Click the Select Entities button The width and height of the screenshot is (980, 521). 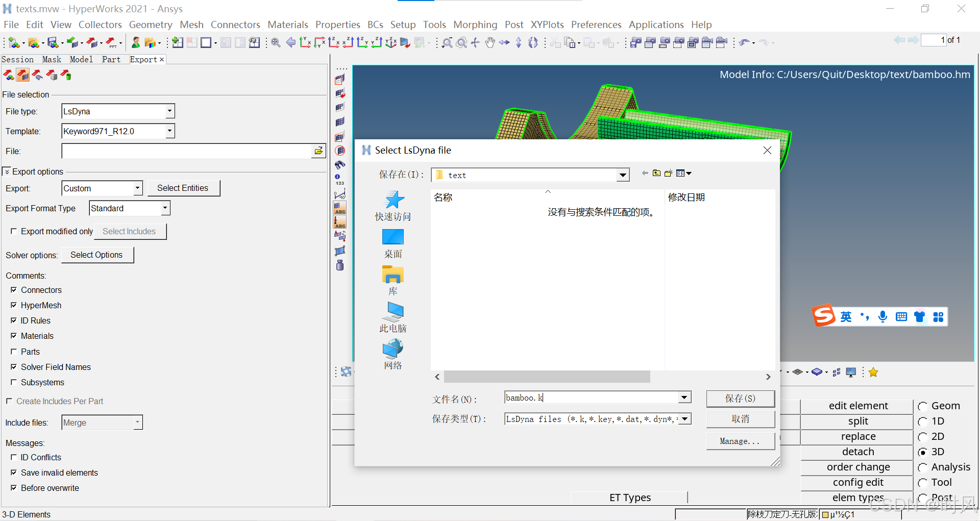[x=183, y=188]
